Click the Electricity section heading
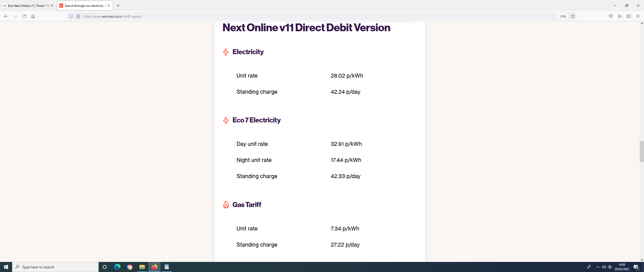 [x=248, y=52]
